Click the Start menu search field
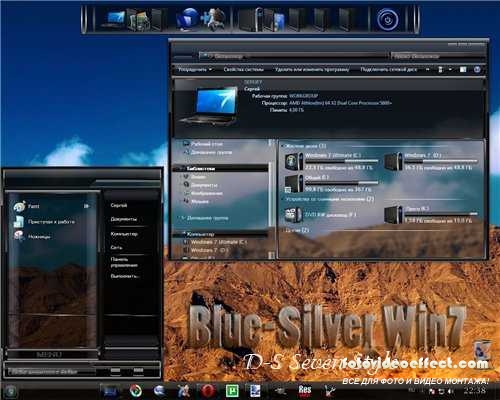 51,371
